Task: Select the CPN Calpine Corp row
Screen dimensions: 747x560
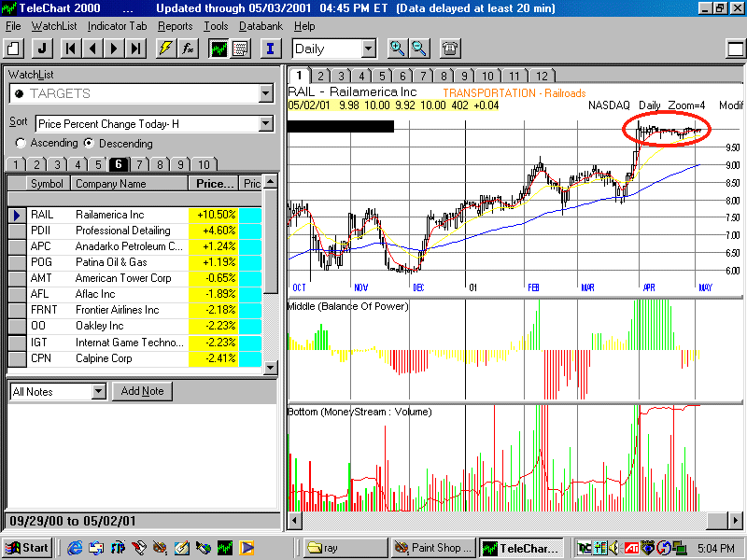Action: (x=134, y=358)
